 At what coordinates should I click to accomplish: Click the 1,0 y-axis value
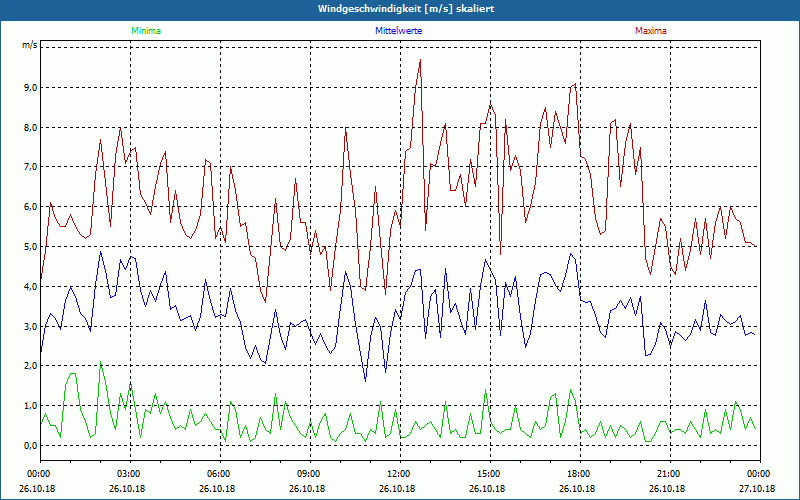tap(30, 406)
